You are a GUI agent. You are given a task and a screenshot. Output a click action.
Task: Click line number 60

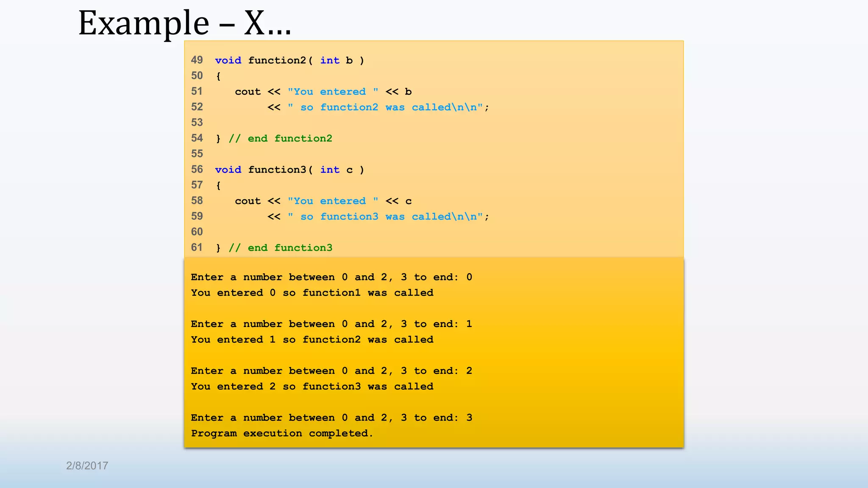pos(197,232)
